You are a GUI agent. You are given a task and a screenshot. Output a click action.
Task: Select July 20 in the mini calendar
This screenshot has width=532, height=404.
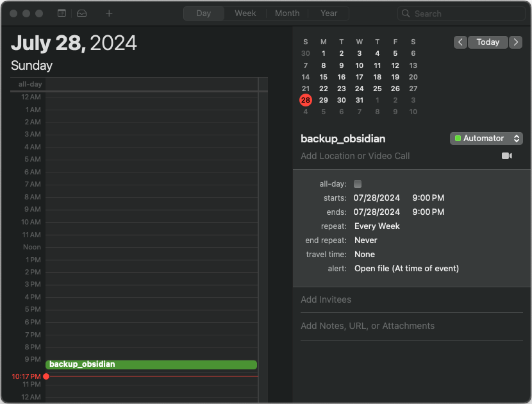[x=413, y=77]
